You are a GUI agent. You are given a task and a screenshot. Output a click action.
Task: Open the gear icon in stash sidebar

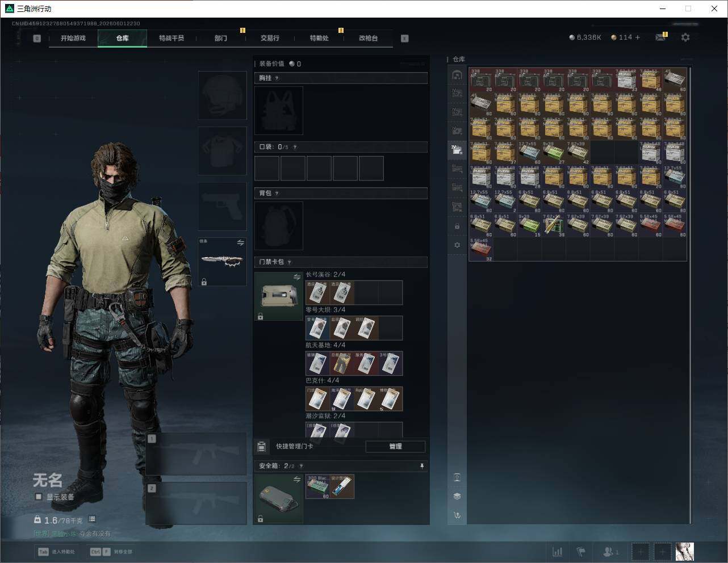pos(457,245)
